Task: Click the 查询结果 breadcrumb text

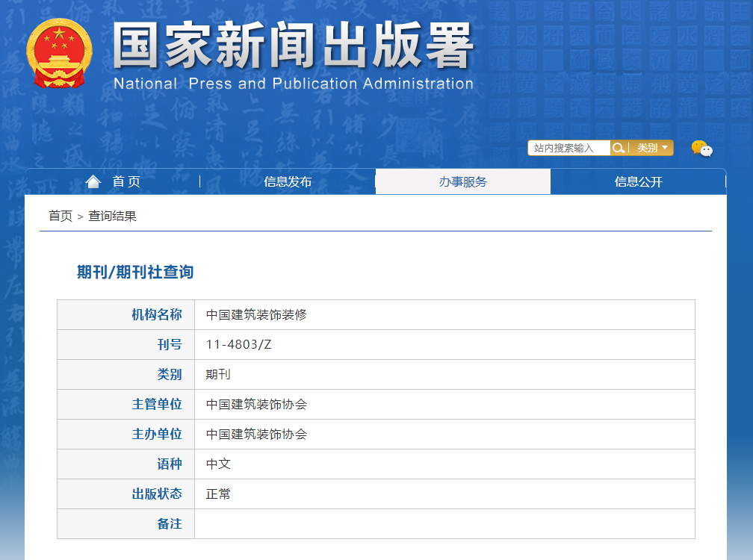Action: (x=112, y=216)
